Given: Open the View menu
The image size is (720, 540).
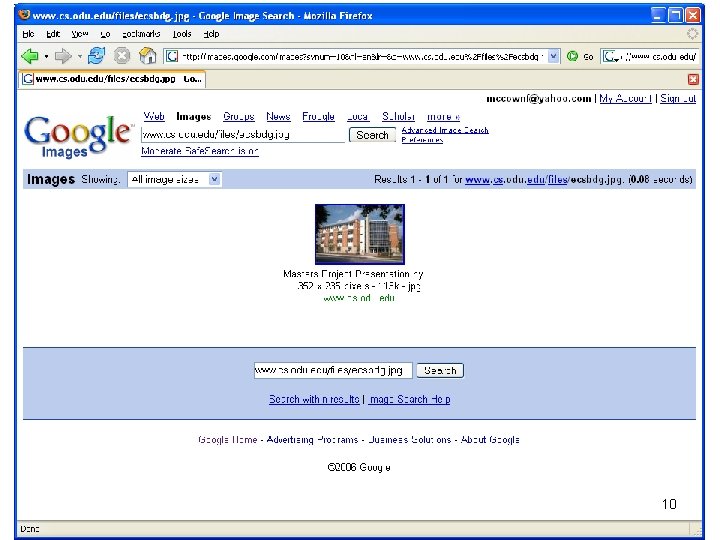Looking at the screenshot, I should 80,34.
